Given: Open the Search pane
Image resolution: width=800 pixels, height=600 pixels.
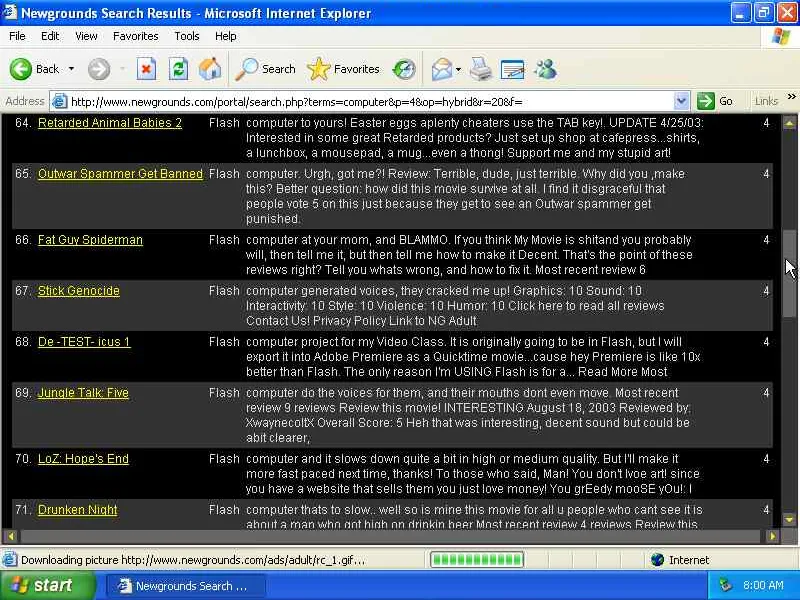Looking at the screenshot, I should [265, 69].
